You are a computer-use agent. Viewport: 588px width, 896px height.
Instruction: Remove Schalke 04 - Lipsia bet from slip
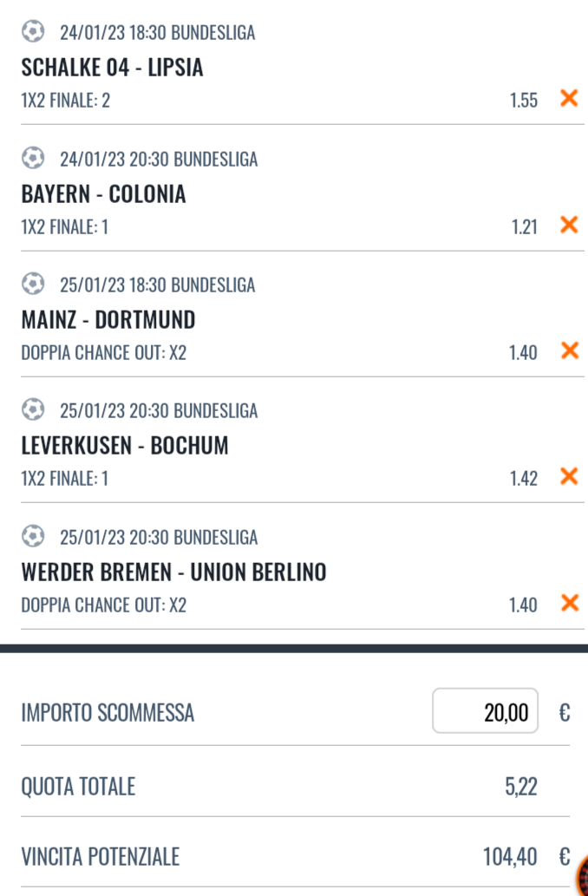pyautogui.click(x=569, y=98)
